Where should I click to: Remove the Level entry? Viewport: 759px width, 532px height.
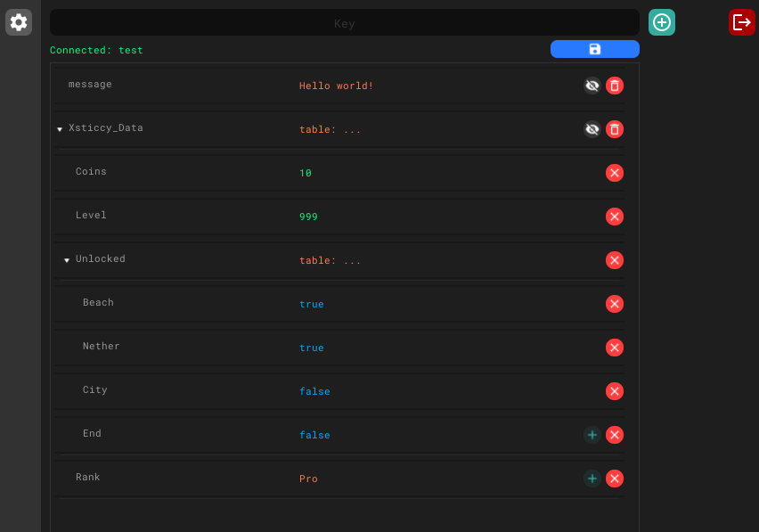pos(615,217)
